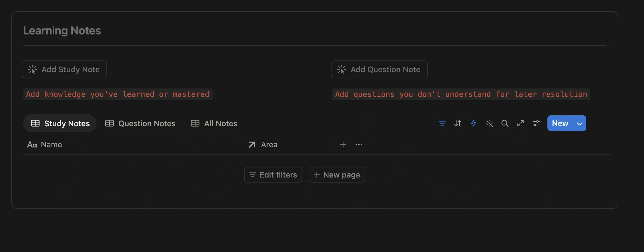644x252 pixels.
Task: Open the filter icon in database toolbar
Action: click(442, 123)
